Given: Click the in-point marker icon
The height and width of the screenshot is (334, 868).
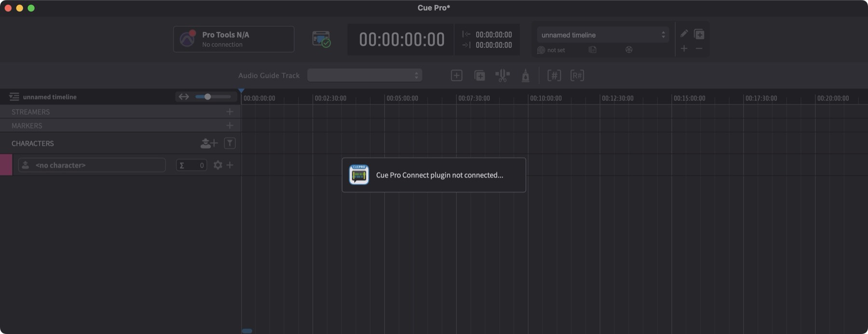Looking at the screenshot, I should pos(466,34).
